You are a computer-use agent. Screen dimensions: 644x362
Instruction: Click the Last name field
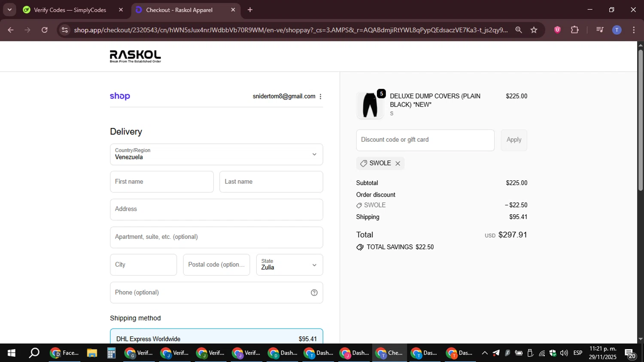point(271,182)
